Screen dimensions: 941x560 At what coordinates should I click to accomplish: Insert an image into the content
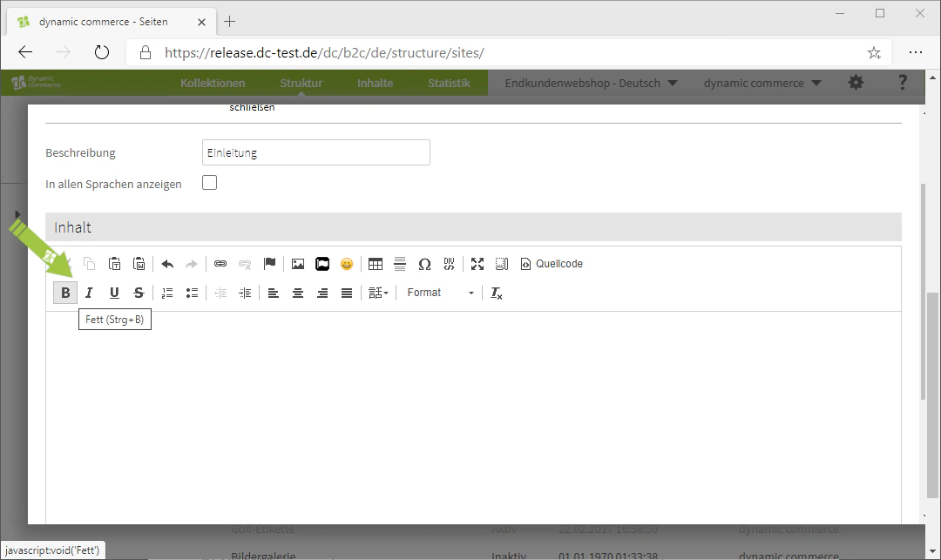point(298,264)
